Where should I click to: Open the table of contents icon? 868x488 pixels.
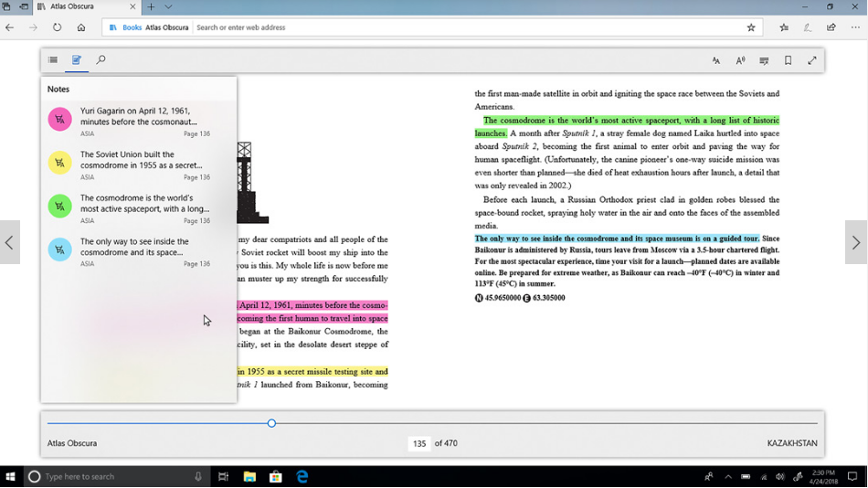pos(53,59)
